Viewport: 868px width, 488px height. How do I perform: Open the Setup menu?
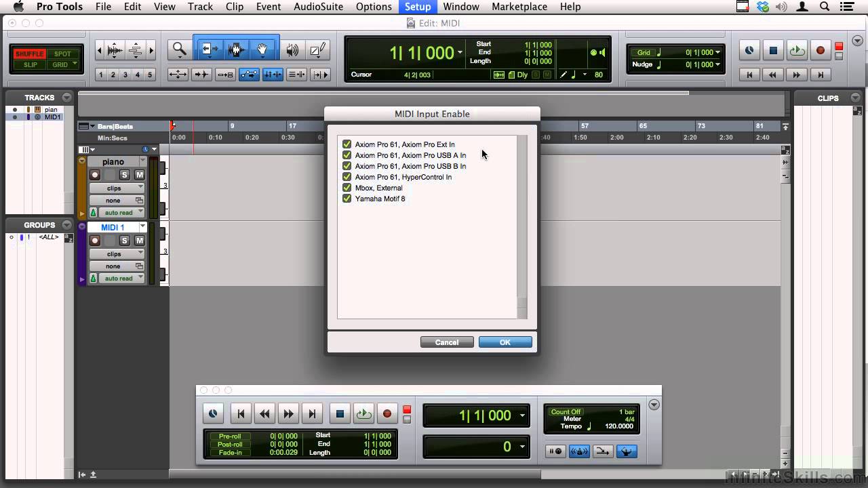[x=418, y=7]
